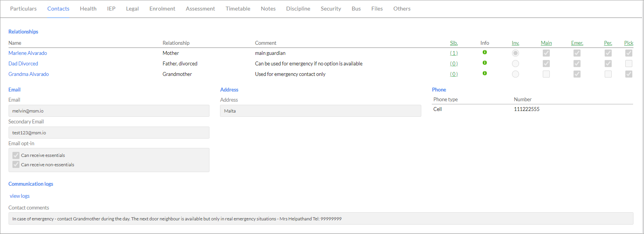
Task: Click the Emer. column header
Action: [x=577, y=43]
